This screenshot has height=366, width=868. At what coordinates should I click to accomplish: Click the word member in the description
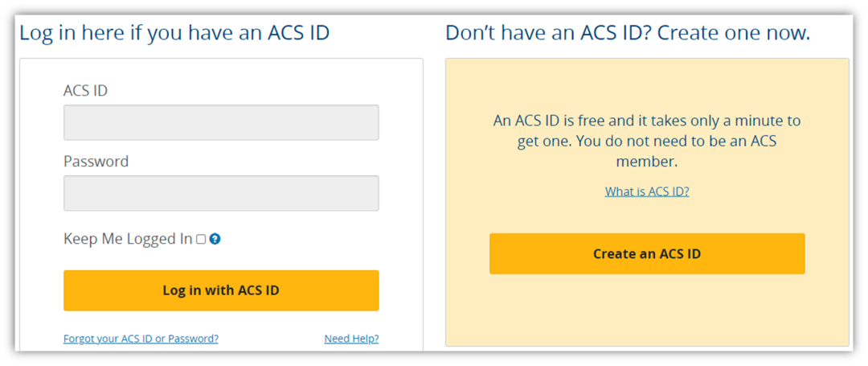coord(647,162)
